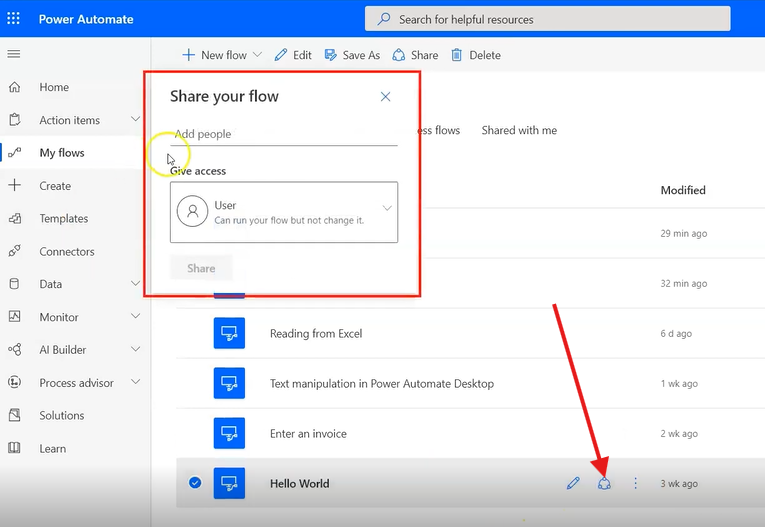
Task: Click the My flows icon
Action: pyautogui.click(x=15, y=153)
